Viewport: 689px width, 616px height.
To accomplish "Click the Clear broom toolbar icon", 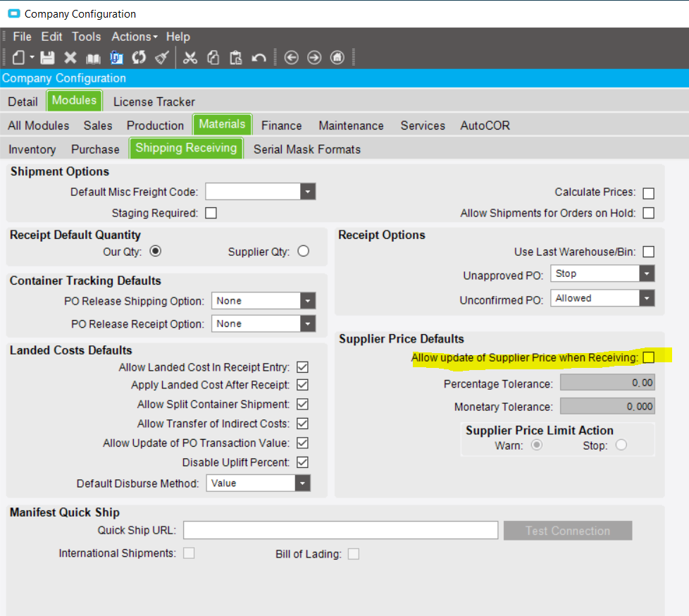I will [162, 57].
